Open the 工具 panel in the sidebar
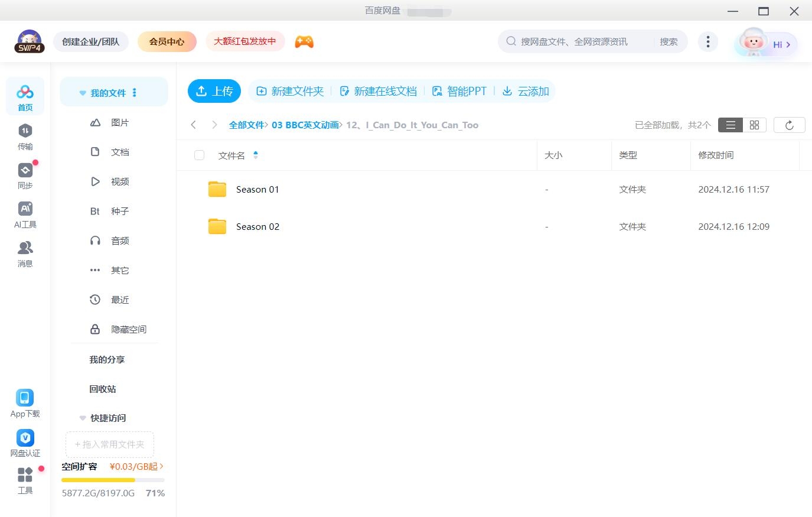 (25, 480)
